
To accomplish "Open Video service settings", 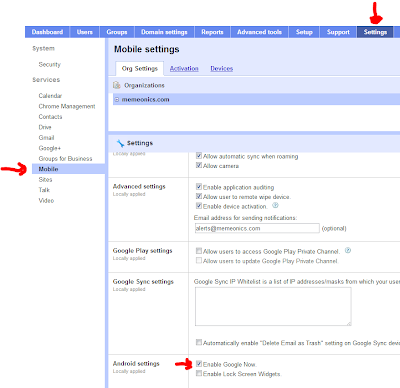I will click(46, 200).
